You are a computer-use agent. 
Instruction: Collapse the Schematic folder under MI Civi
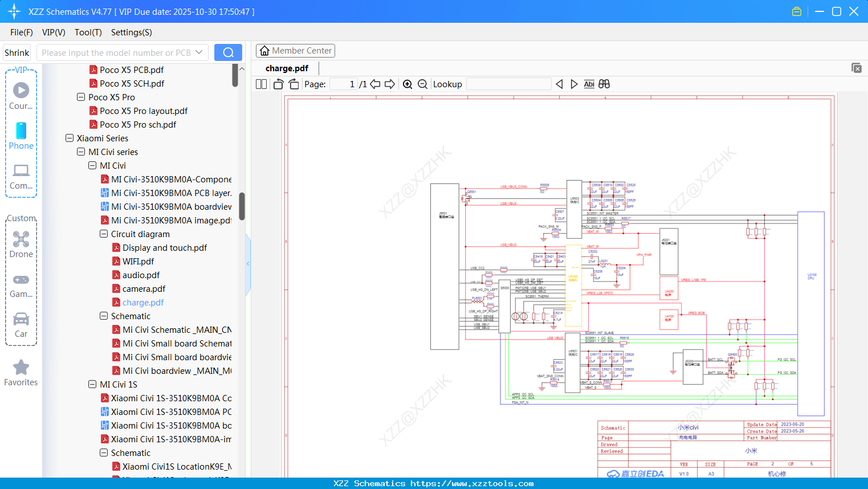pyautogui.click(x=104, y=316)
